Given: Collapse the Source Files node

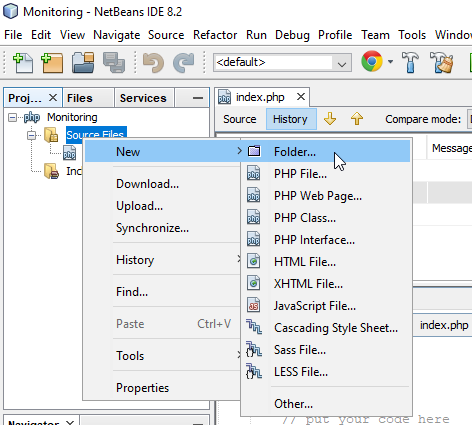Looking at the screenshot, I should point(32,135).
